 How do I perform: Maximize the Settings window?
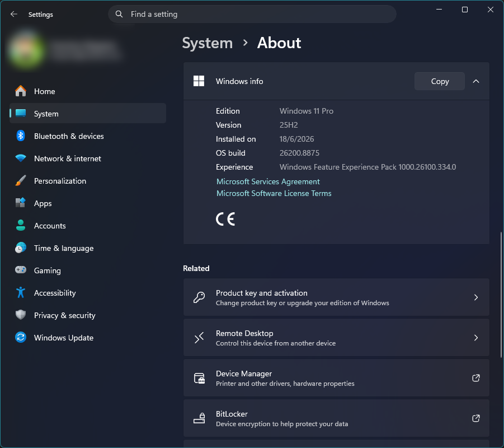click(x=465, y=10)
